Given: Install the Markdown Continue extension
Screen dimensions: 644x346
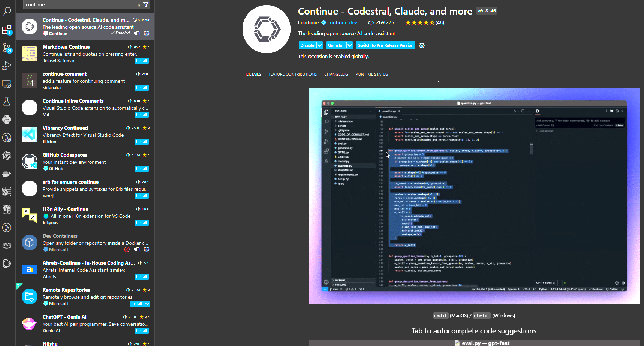Looking at the screenshot, I should (x=142, y=61).
